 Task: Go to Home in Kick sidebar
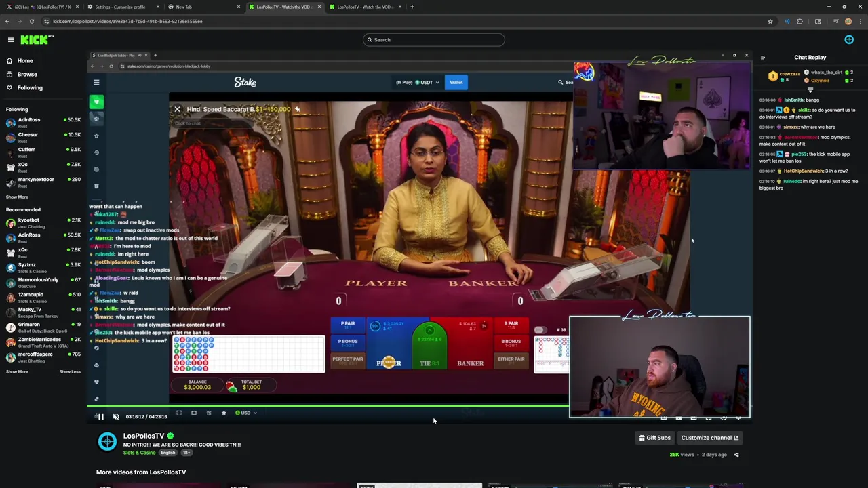point(25,60)
